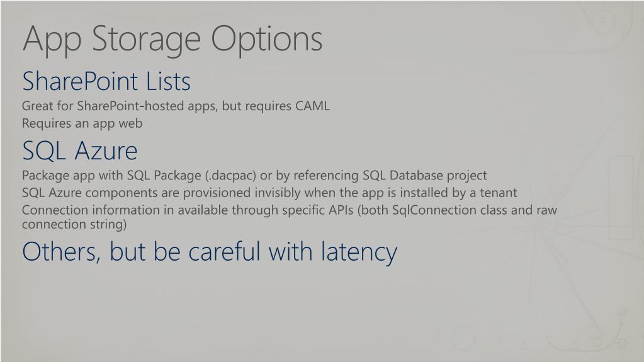Click the SQL Azure heading
The width and height of the screenshot is (644, 362).
click(80, 151)
